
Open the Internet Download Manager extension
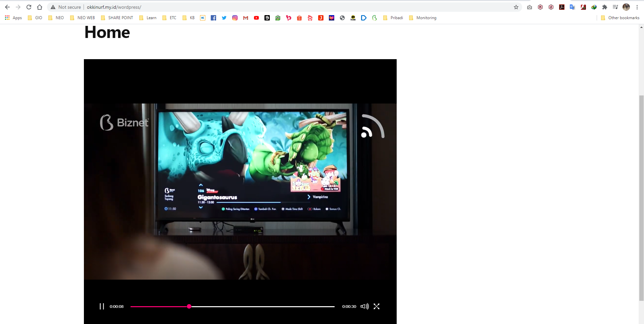594,7
